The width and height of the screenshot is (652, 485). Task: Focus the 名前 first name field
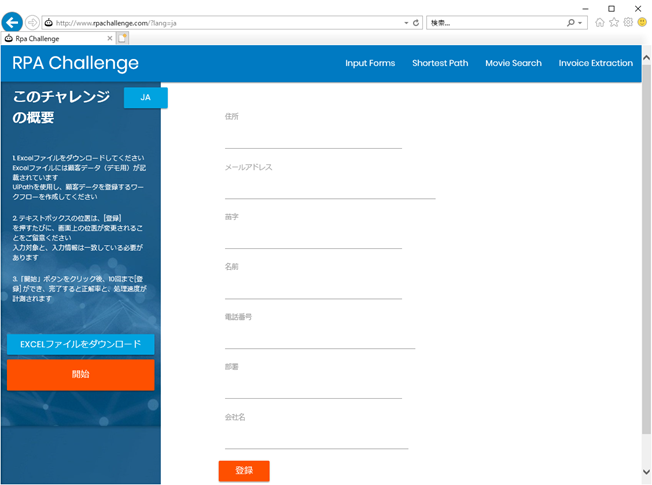(x=313, y=289)
